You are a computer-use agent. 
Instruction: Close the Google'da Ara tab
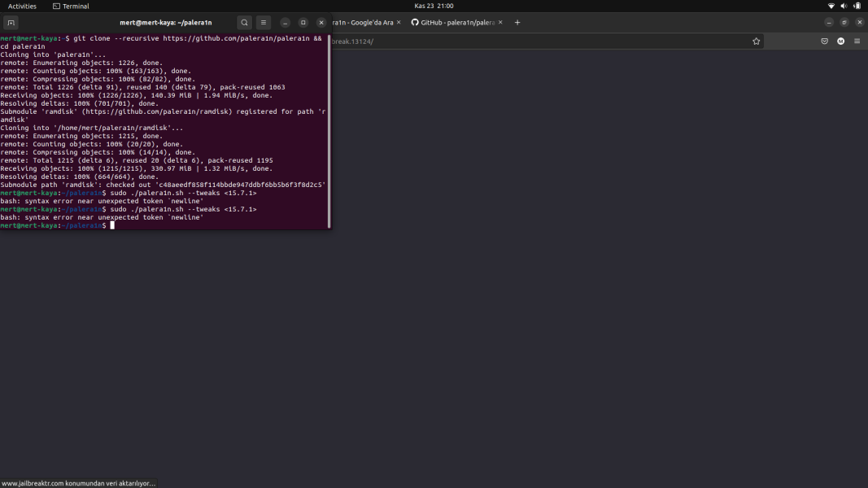tap(399, 22)
